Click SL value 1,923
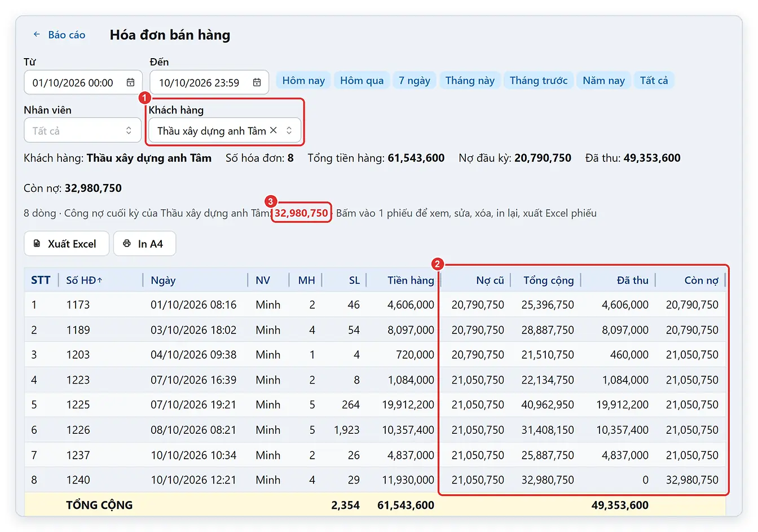Viewport: 758px width, 532px height. coord(347,430)
